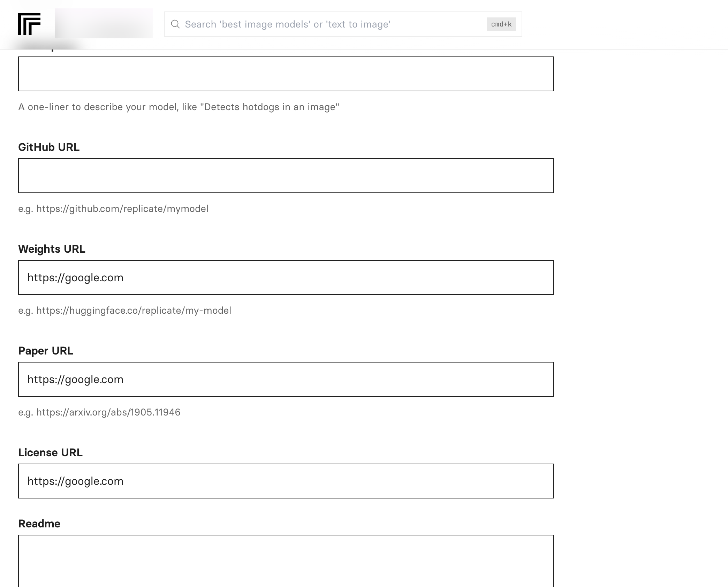Click inside the Paper URL text box

(x=286, y=379)
